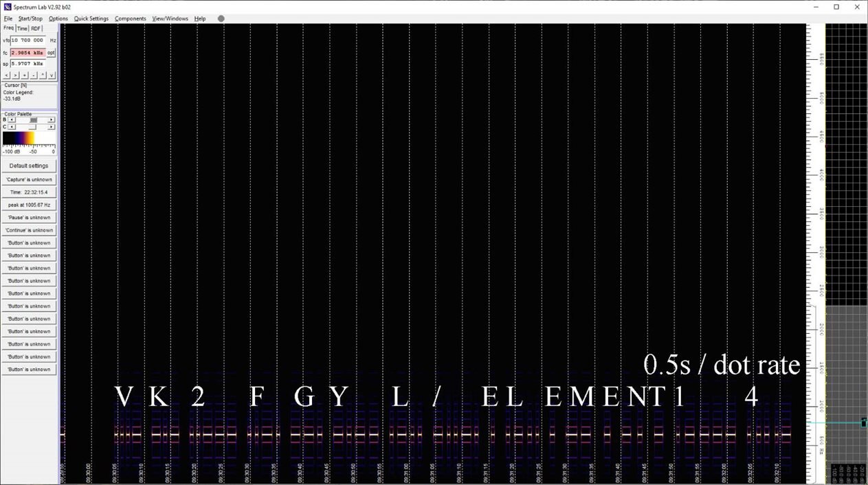
Task: Click the C contrast slider thumb
Action: tap(32, 127)
